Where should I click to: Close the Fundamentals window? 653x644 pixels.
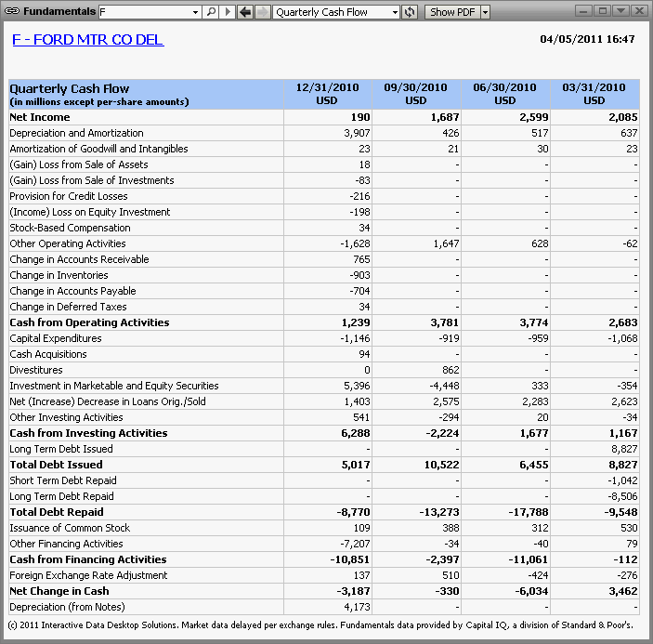[x=639, y=11]
